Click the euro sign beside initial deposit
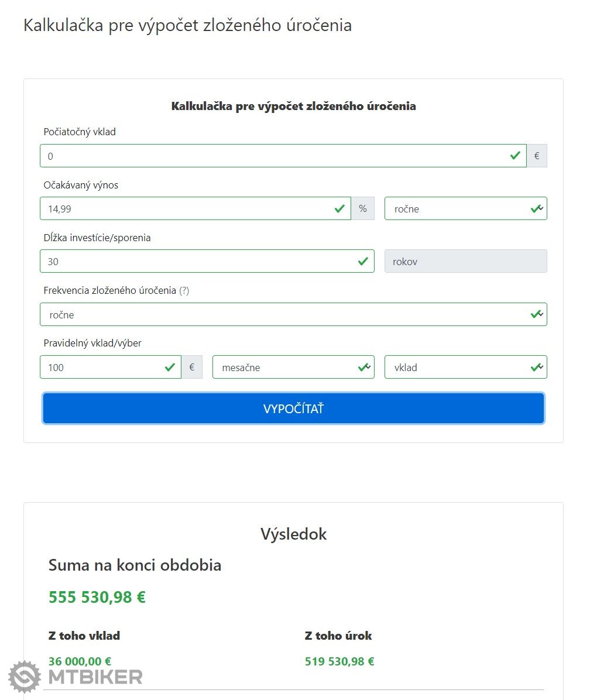Screen dimensions: 590x700 [x=537, y=156]
